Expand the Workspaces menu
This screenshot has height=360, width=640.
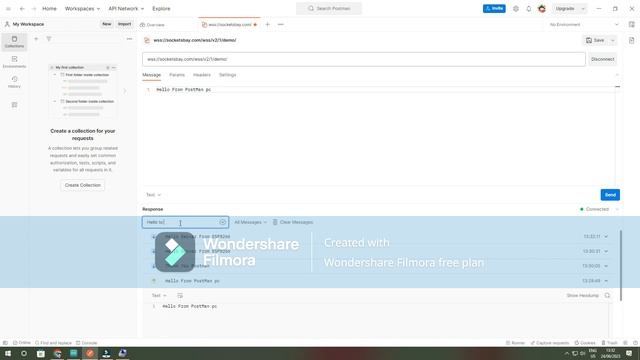click(x=82, y=9)
